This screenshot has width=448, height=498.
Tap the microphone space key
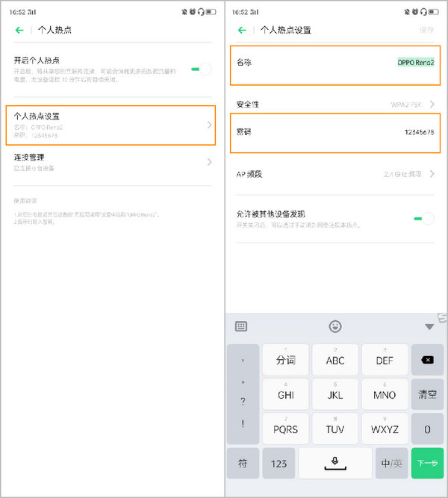point(335,463)
